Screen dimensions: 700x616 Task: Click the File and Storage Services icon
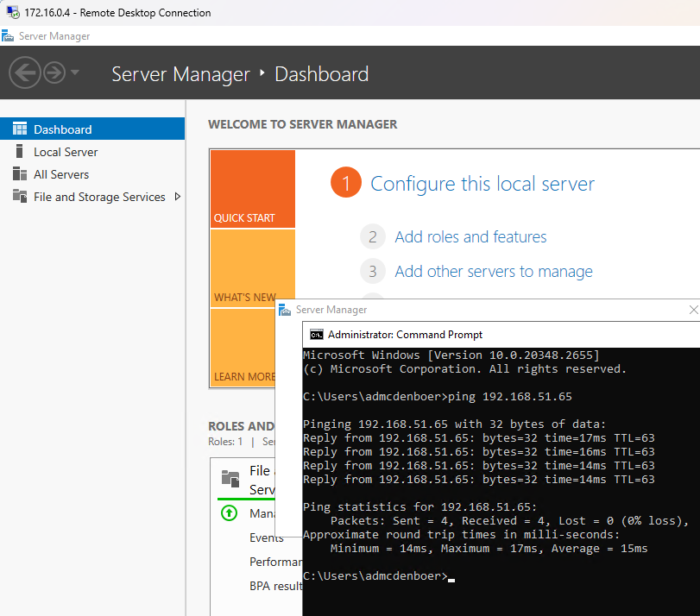[20, 196]
